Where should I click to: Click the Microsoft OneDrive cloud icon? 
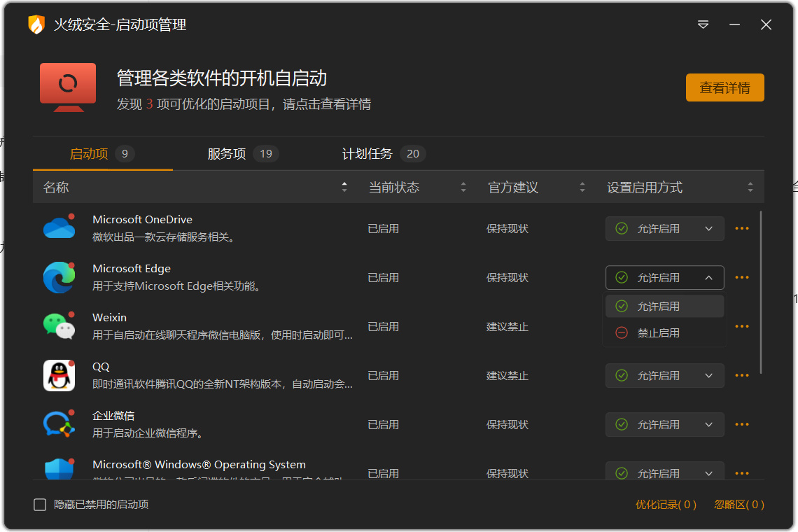click(59, 227)
